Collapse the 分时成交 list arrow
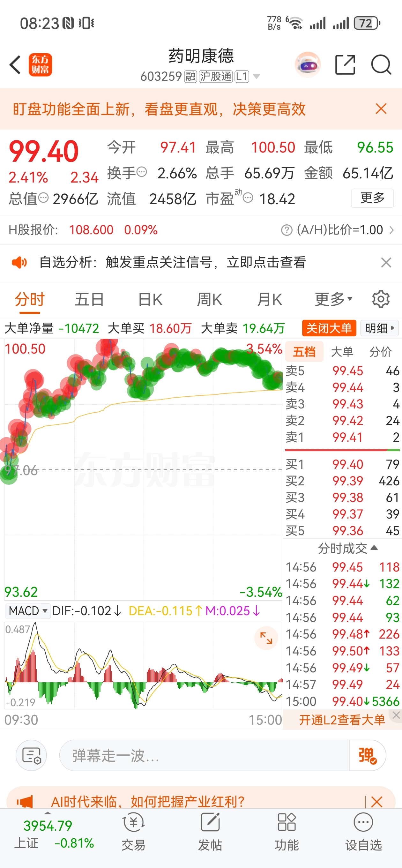This screenshot has height=868, width=402. click(x=374, y=548)
